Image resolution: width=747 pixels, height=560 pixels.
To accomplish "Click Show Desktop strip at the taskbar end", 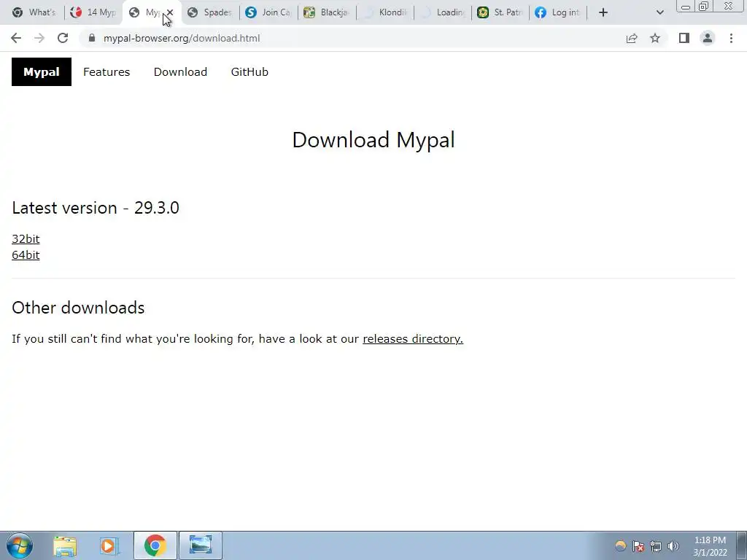I will pos(742,545).
